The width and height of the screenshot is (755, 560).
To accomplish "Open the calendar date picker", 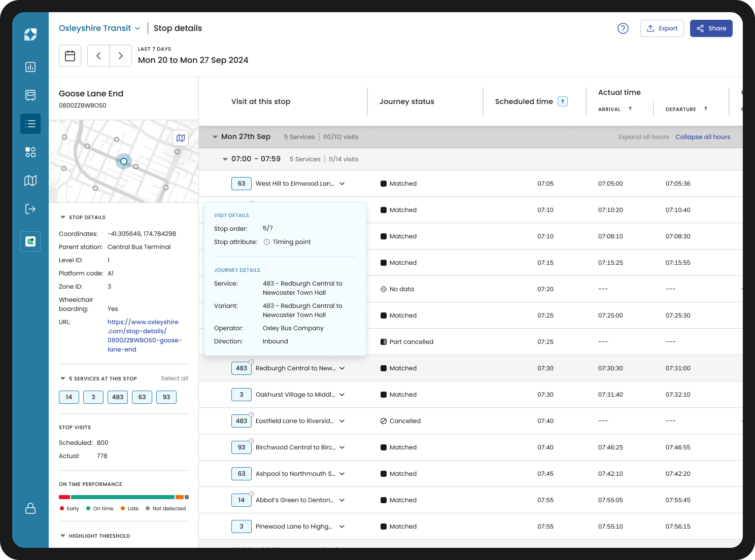I will (70, 56).
